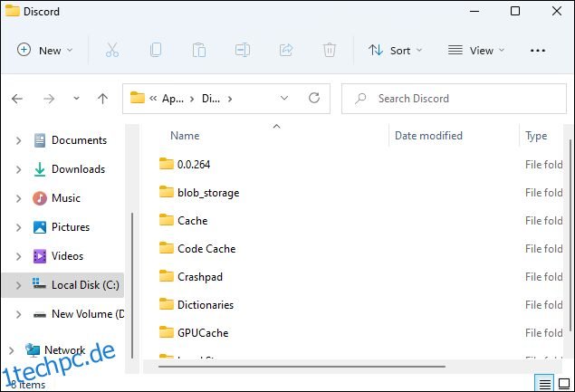Select Pictures in navigation pane
This screenshot has width=575, height=392.
coord(71,227)
